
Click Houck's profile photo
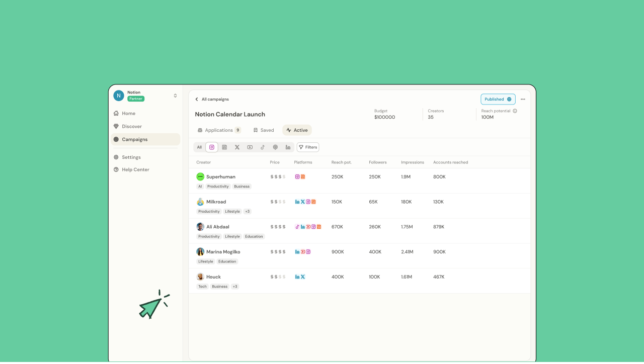click(200, 277)
